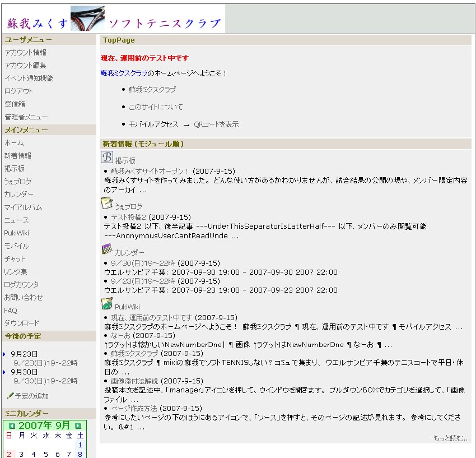Open the 画像添付法解説 wiki entry
Image resolution: width=476 pixels, height=458 pixels.
(135, 381)
